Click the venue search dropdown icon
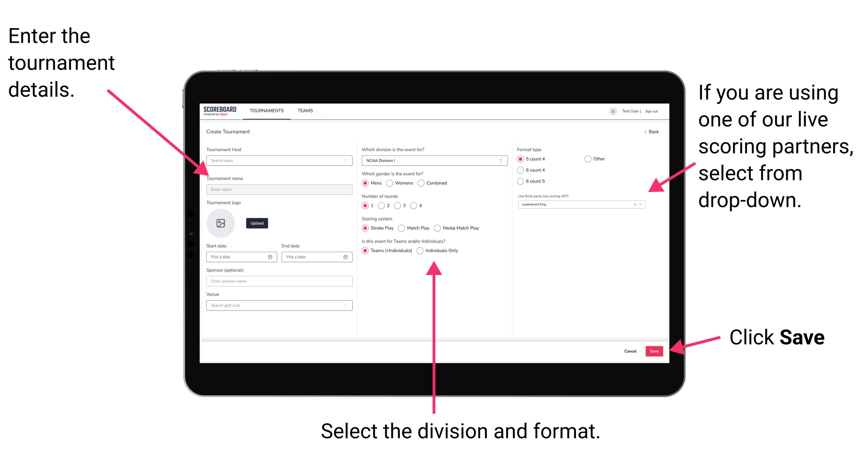 [x=346, y=305]
